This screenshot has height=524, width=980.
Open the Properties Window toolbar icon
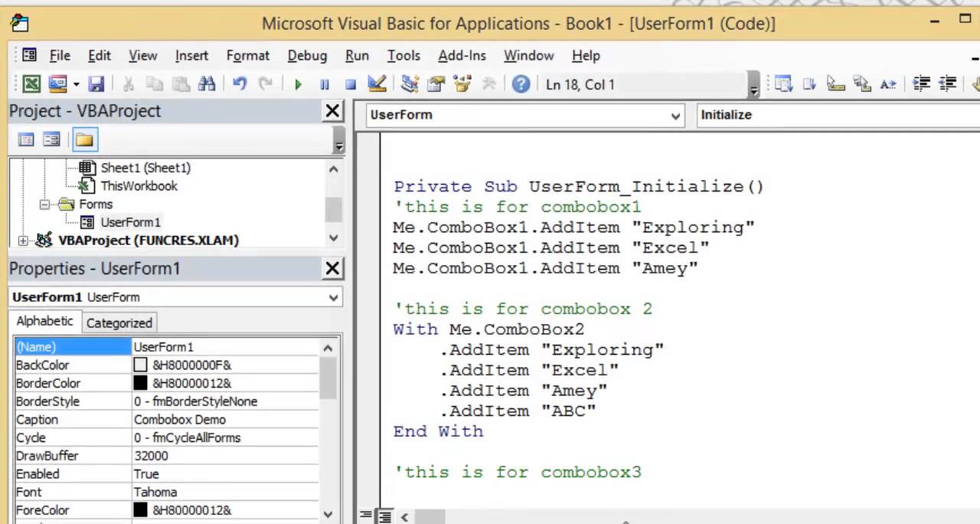(x=436, y=84)
